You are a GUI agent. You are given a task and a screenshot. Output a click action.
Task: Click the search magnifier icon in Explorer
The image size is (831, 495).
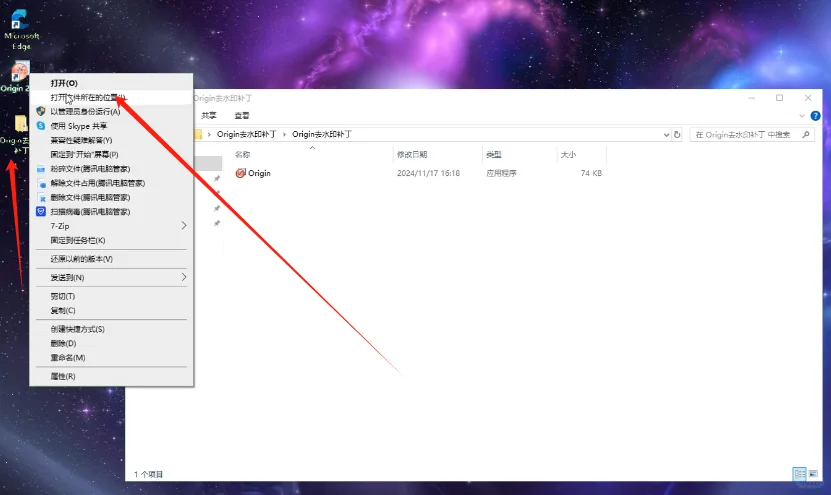coord(806,135)
